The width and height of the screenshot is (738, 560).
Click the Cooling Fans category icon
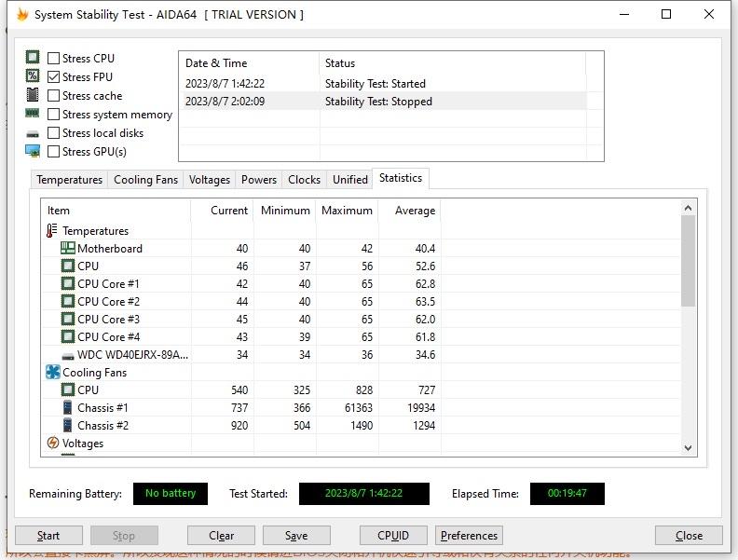tap(52, 373)
